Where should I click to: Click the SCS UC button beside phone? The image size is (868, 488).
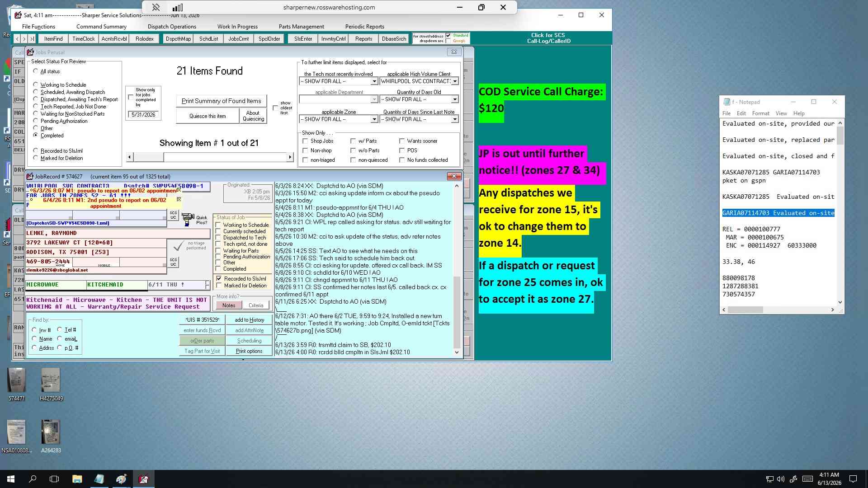(174, 262)
